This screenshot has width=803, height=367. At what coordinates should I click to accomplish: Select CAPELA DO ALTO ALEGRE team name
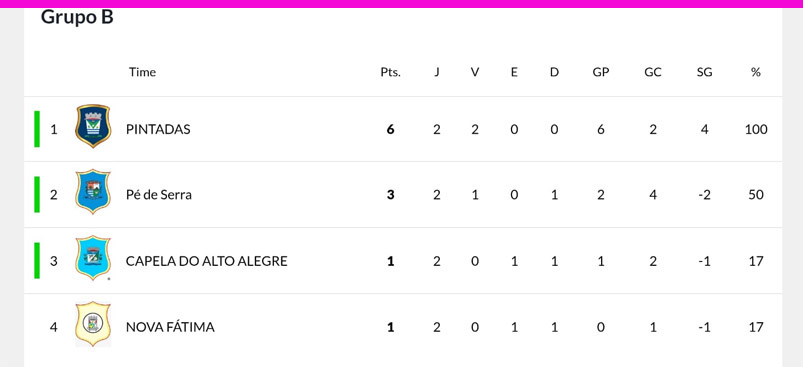[x=206, y=261]
